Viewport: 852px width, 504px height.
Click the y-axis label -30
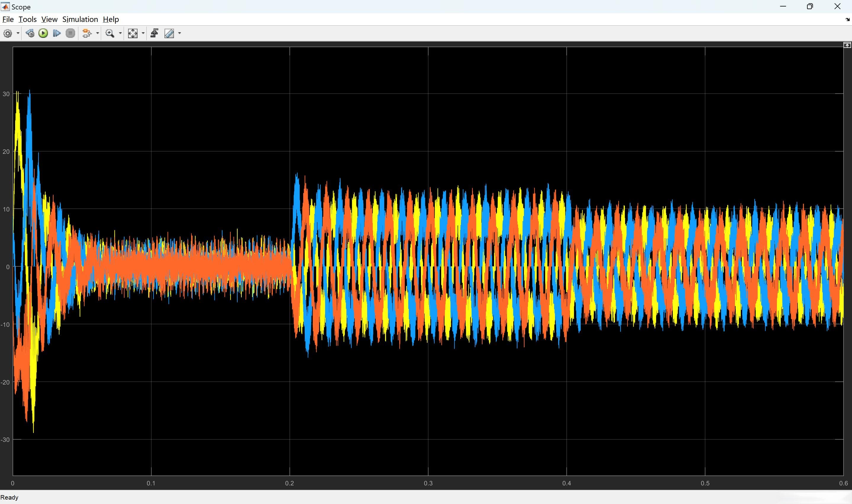click(5, 440)
